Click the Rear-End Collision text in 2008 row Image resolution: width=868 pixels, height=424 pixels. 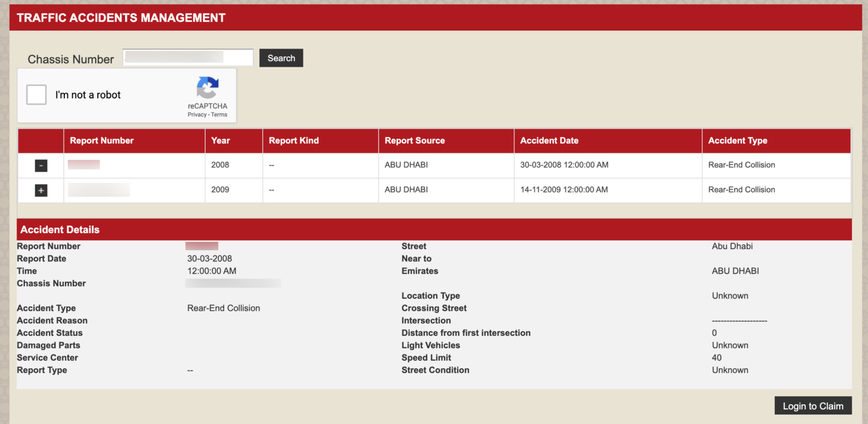tap(741, 165)
